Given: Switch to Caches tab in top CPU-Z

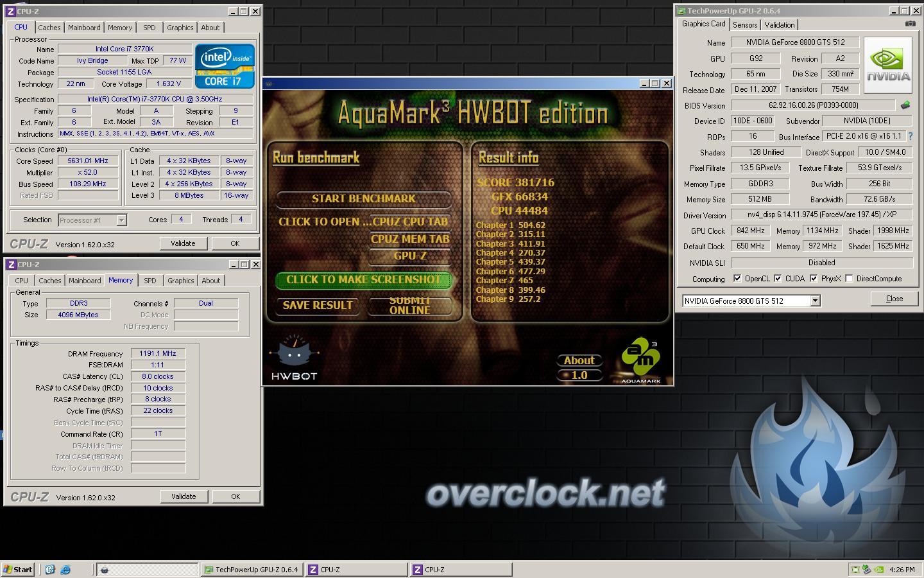Looking at the screenshot, I should [x=49, y=28].
